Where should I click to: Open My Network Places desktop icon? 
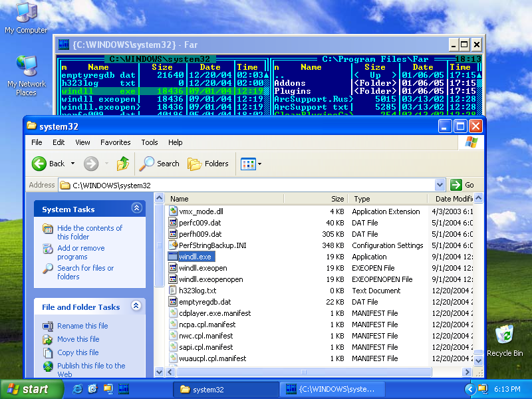27,76
